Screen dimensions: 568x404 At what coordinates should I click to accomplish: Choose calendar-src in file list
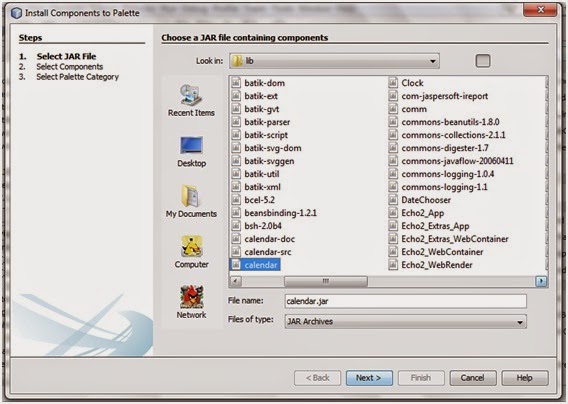(x=268, y=252)
